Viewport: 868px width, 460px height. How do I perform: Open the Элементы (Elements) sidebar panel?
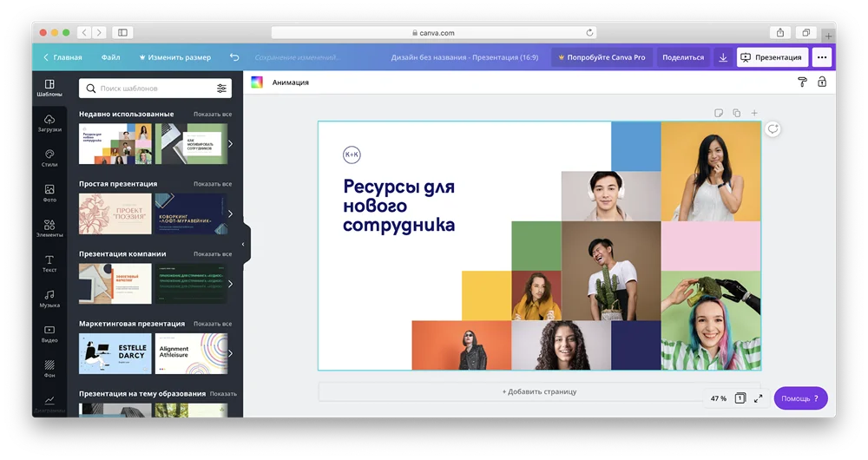[49, 228]
